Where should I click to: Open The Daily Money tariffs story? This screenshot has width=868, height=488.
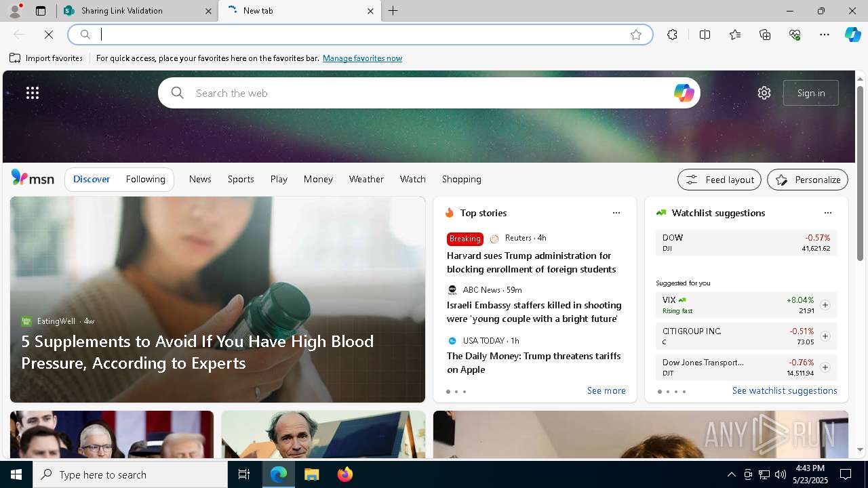pyautogui.click(x=534, y=363)
